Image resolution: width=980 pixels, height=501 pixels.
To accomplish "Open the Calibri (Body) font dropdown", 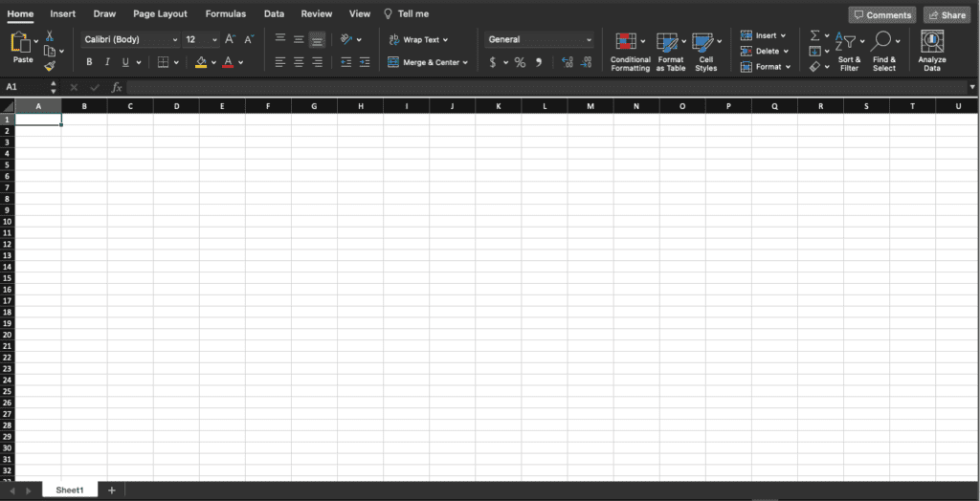I will (130, 39).
